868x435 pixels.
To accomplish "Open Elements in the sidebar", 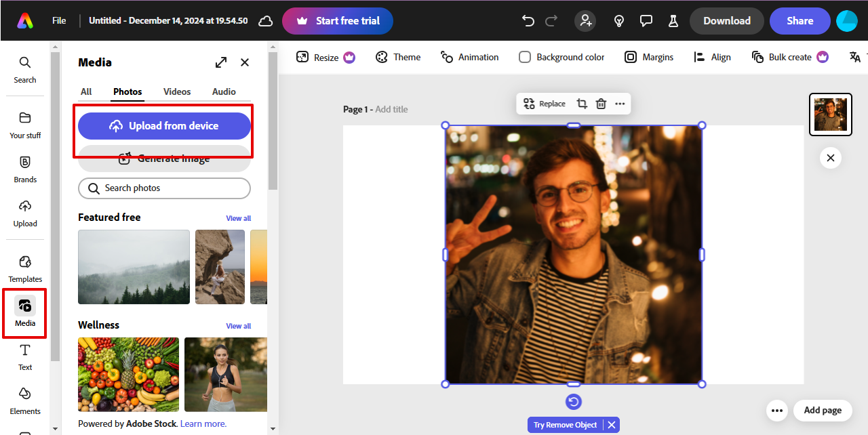I will pyautogui.click(x=25, y=401).
